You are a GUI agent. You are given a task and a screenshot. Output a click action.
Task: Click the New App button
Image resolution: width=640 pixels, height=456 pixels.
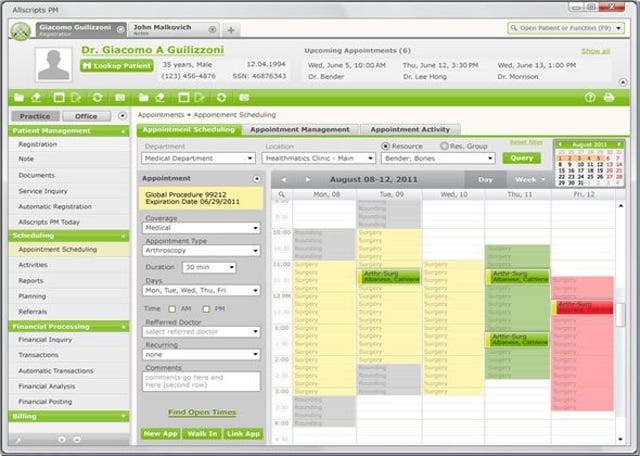(x=160, y=434)
